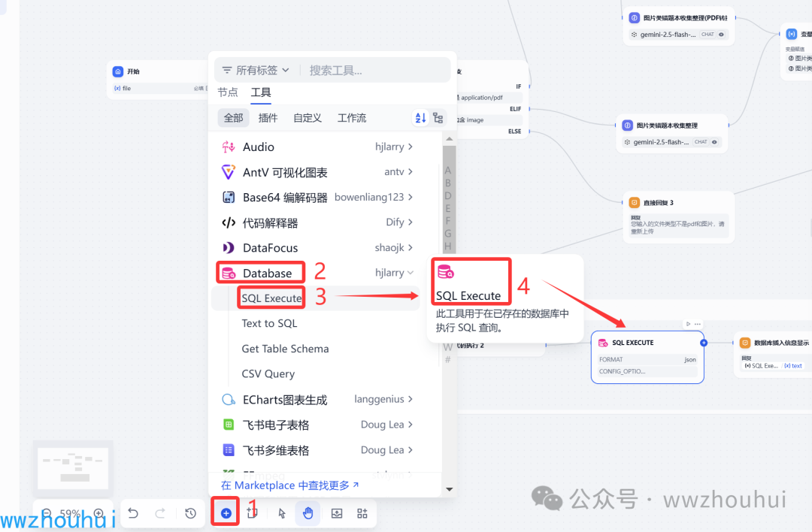Expand the Base64 编解码器 group
Image resolution: width=812 pixels, height=532 pixels.
click(x=411, y=197)
